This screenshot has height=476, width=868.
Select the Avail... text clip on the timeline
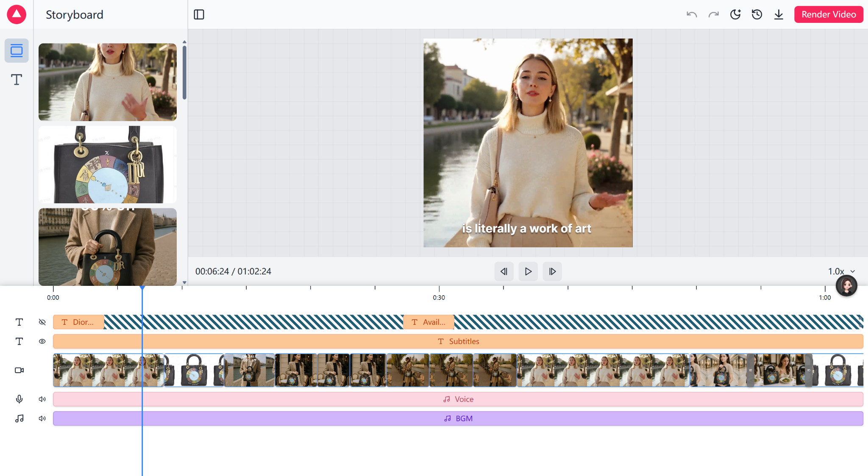click(x=428, y=322)
